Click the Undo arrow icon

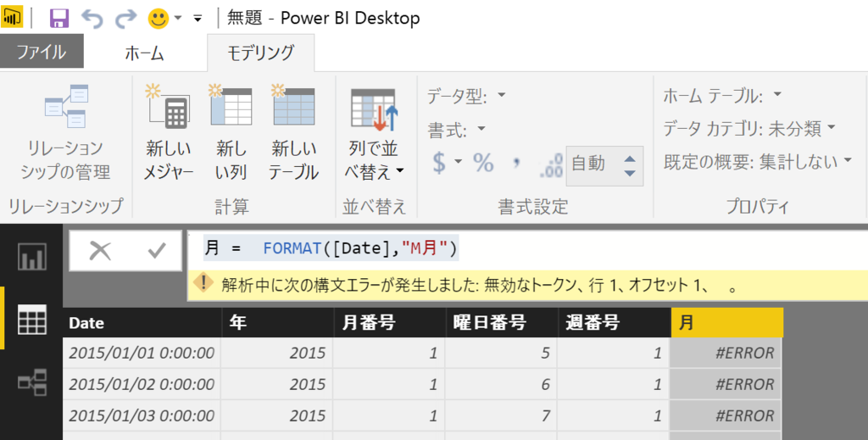click(92, 19)
